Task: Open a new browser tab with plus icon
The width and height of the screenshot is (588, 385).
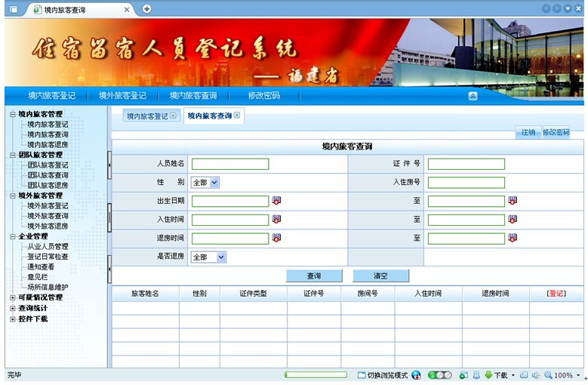Action: tap(147, 8)
